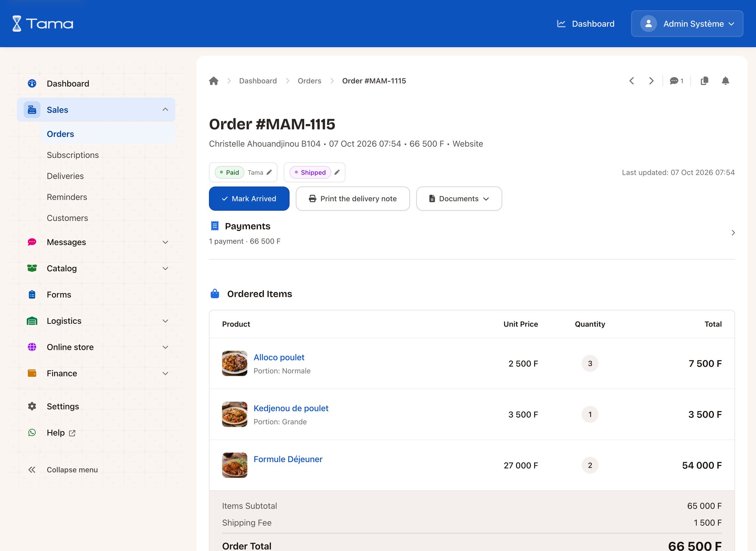Open Orders in the sidebar

coord(107,134)
